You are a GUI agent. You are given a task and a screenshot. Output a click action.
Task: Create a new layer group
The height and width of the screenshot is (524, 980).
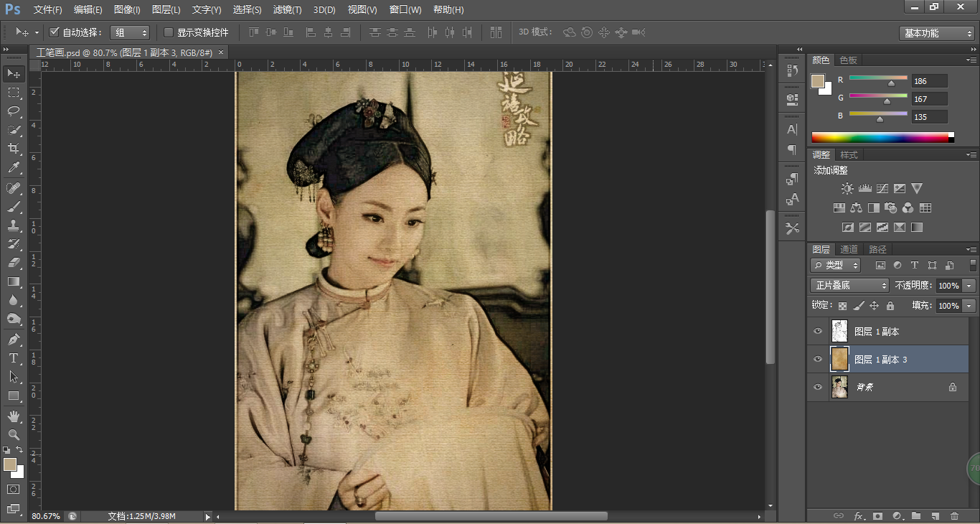coord(916,516)
